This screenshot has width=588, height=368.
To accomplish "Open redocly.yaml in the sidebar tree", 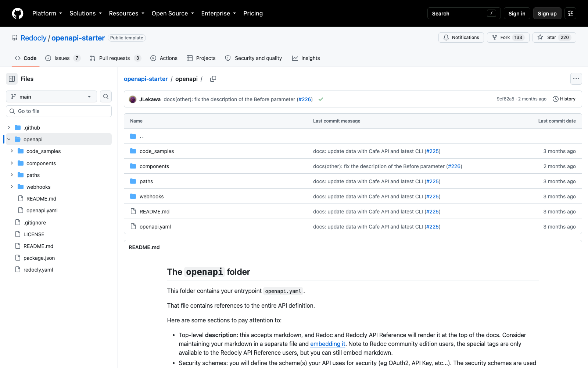I will [38, 270].
